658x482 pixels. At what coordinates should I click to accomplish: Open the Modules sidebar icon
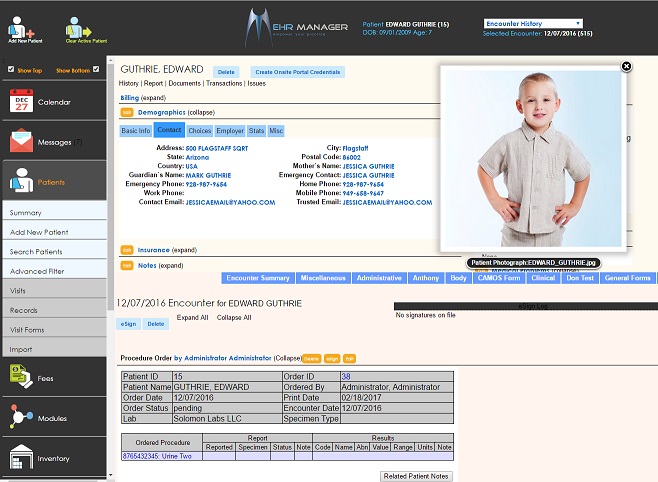click(x=21, y=416)
